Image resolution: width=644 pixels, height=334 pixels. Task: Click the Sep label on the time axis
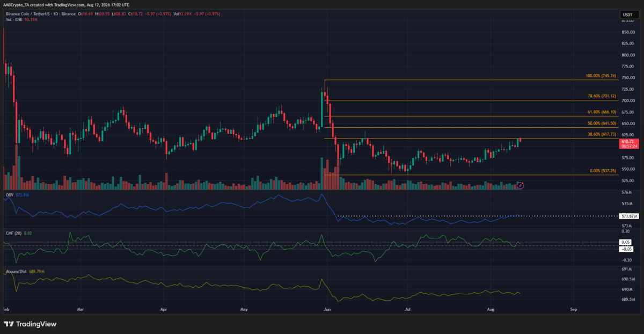[573, 310]
